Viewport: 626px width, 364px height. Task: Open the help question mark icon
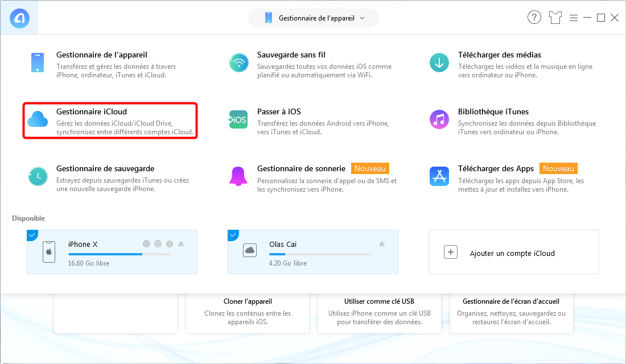click(x=534, y=18)
